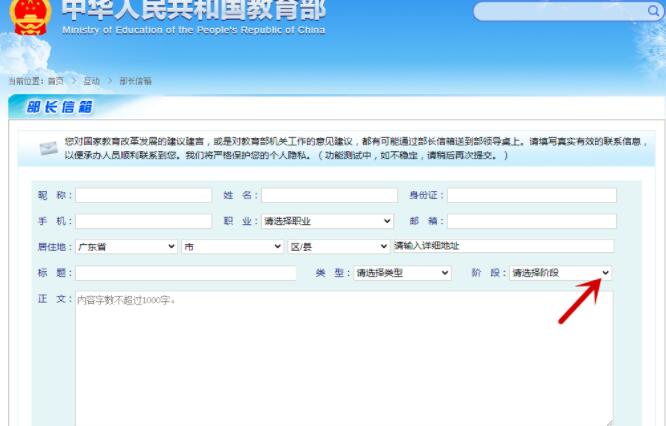Open the 职业 occupation dropdown
The height and width of the screenshot is (426, 666).
pyautogui.click(x=327, y=221)
